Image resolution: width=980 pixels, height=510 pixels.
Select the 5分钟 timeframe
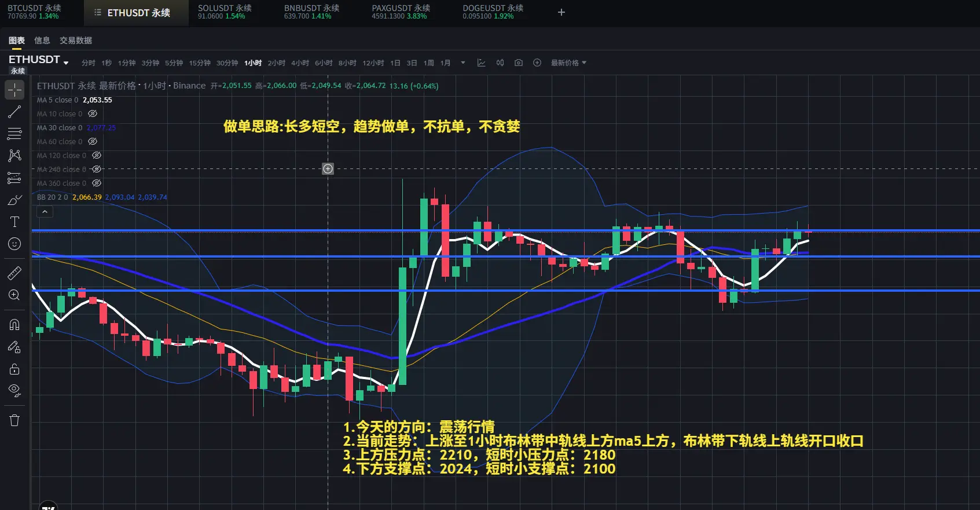[x=174, y=63]
